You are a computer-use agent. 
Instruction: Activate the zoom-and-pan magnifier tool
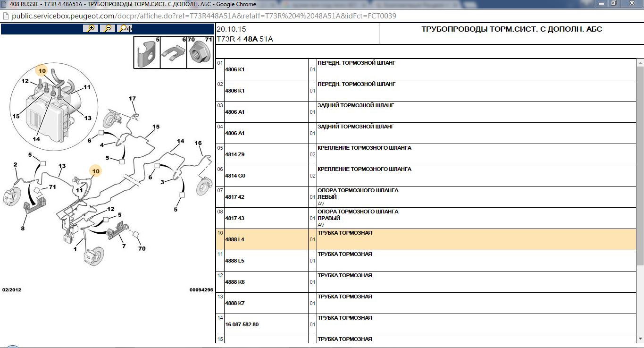pyautogui.click(x=125, y=28)
